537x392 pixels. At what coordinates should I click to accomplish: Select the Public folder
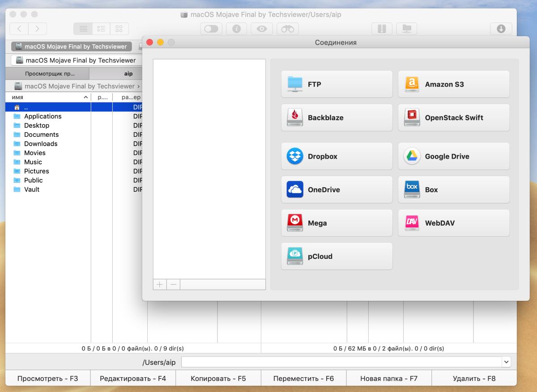coord(74,180)
